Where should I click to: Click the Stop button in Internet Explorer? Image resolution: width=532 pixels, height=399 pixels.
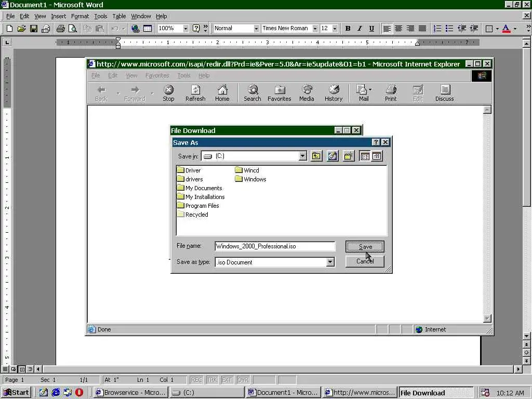pyautogui.click(x=168, y=94)
